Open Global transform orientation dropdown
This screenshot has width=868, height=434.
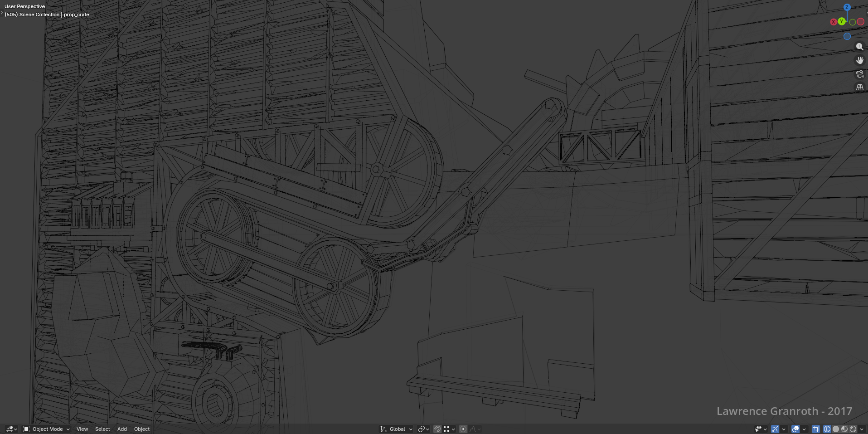pos(397,429)
